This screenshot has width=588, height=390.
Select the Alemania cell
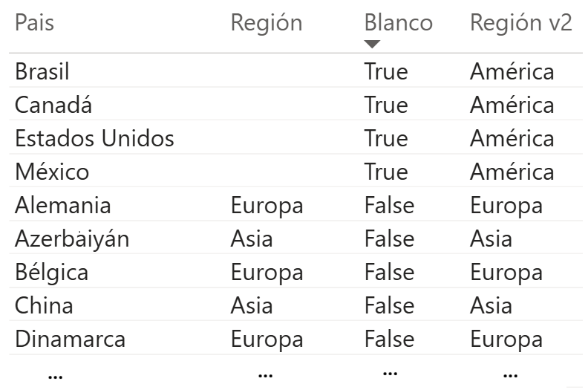coord(63,206)
